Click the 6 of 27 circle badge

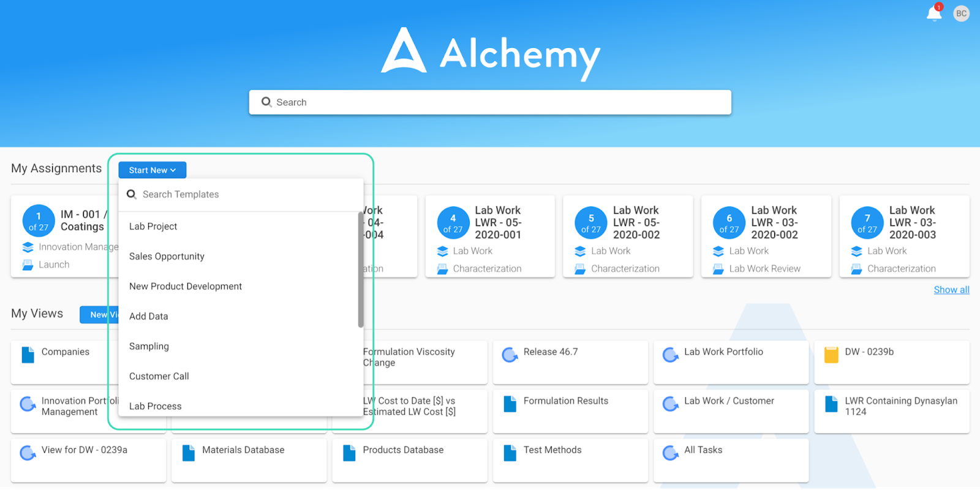[x=729, y=223]
